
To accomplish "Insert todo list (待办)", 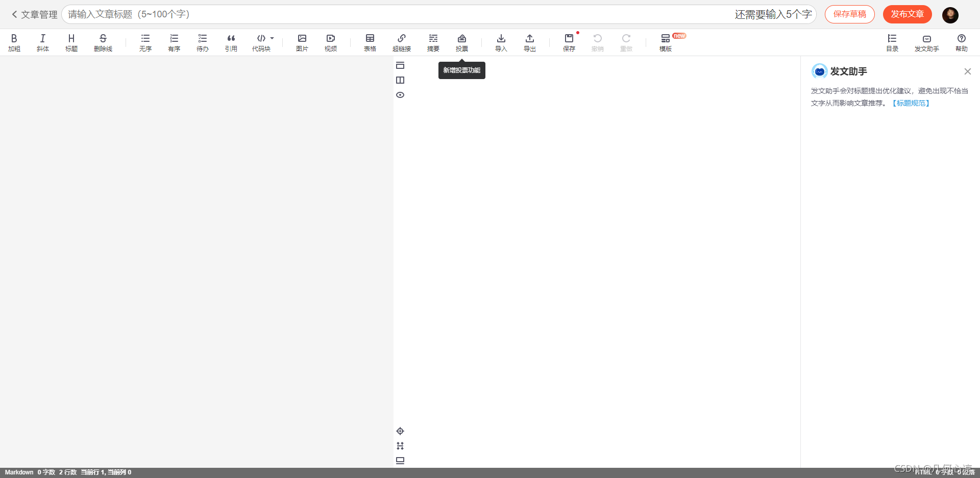I will click(x=203, y=42).
